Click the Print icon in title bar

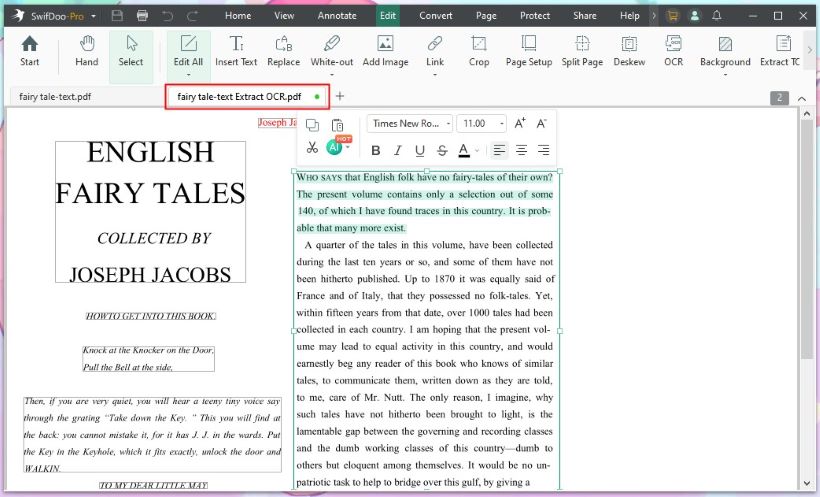pos(142,16)
